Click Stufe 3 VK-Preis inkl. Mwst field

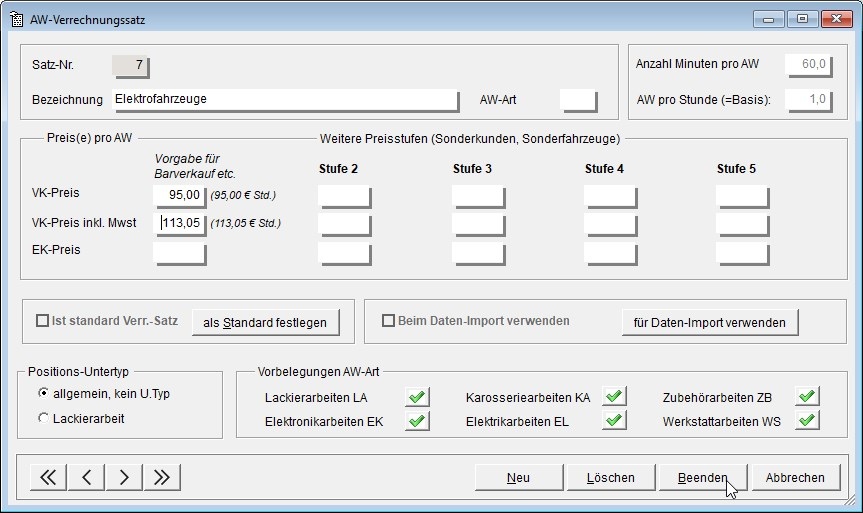click(478, 225)
